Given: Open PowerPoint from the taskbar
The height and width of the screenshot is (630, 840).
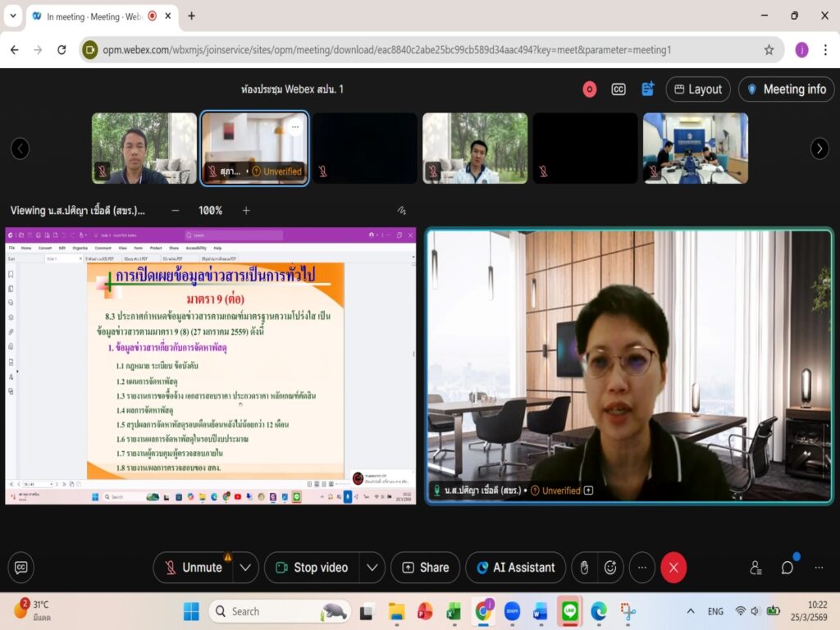Looking at the screenshot, I should 426,611.
